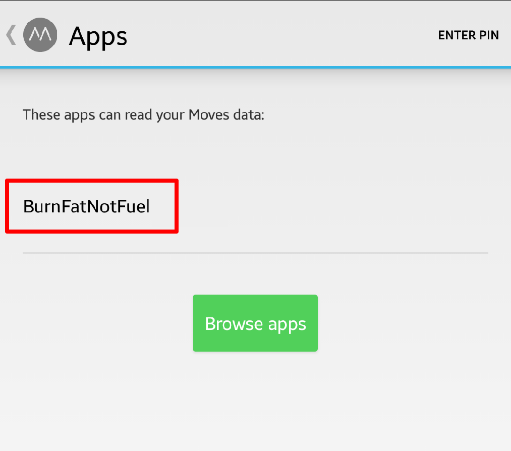Open Browse apps to find more apps

(255, 323)
